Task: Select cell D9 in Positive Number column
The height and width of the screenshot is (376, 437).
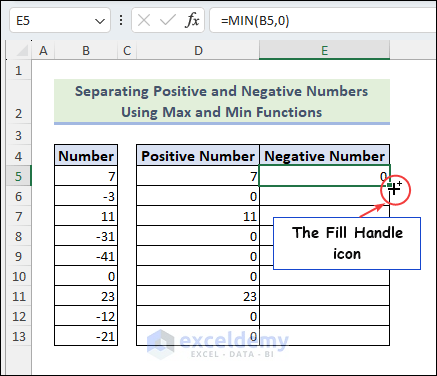Action: 198,256
